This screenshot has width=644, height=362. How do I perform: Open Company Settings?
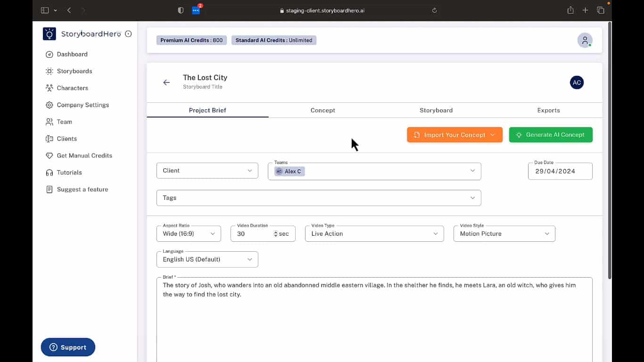pyautogui.click(x=77, y=105)
